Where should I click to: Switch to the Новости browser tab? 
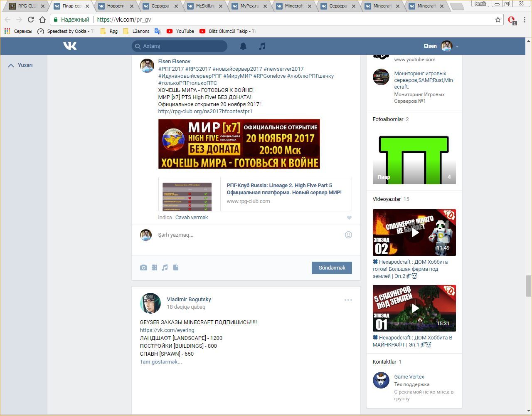click(x=116, y=6)
